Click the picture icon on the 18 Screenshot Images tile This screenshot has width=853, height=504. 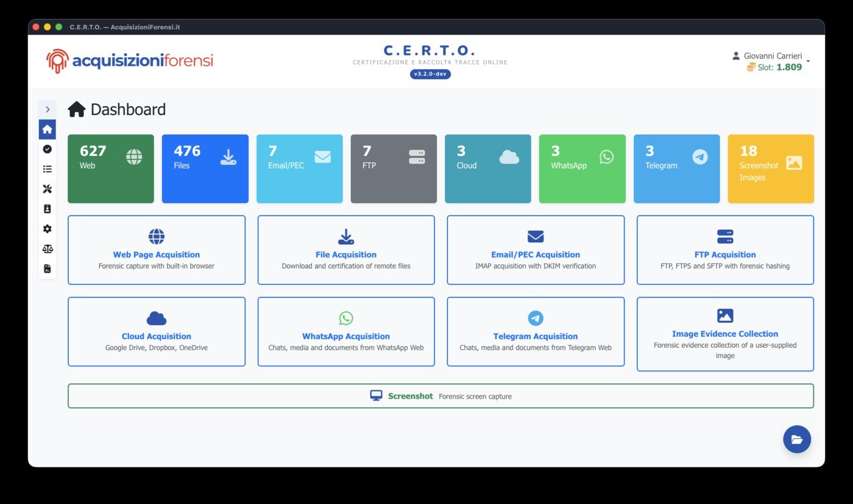pos(794,163)
